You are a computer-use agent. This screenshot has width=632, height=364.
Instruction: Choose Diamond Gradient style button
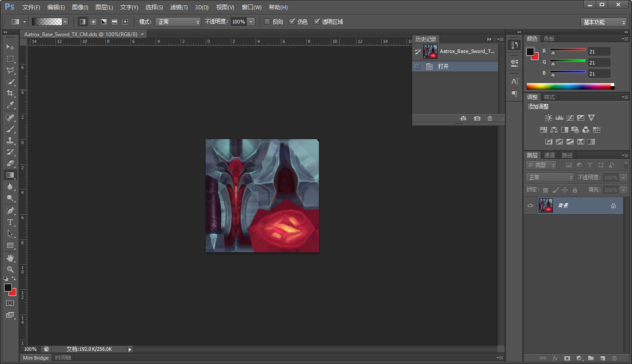[125, 22]
